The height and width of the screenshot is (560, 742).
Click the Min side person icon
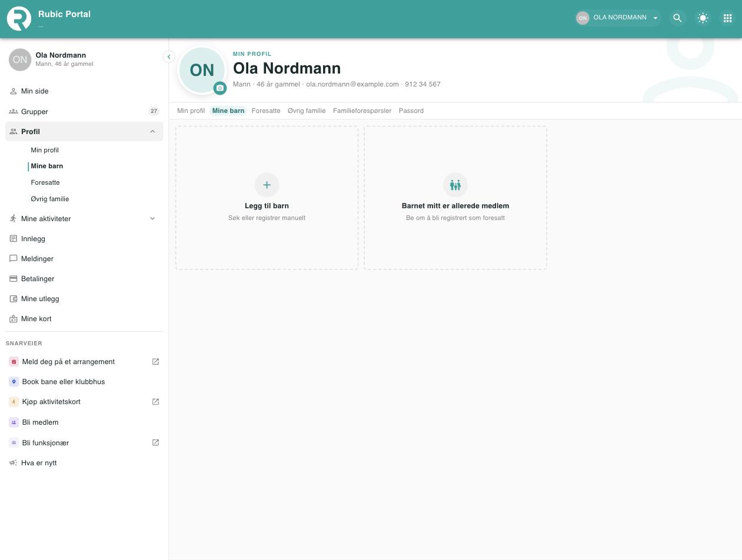[x=14, y=91]
